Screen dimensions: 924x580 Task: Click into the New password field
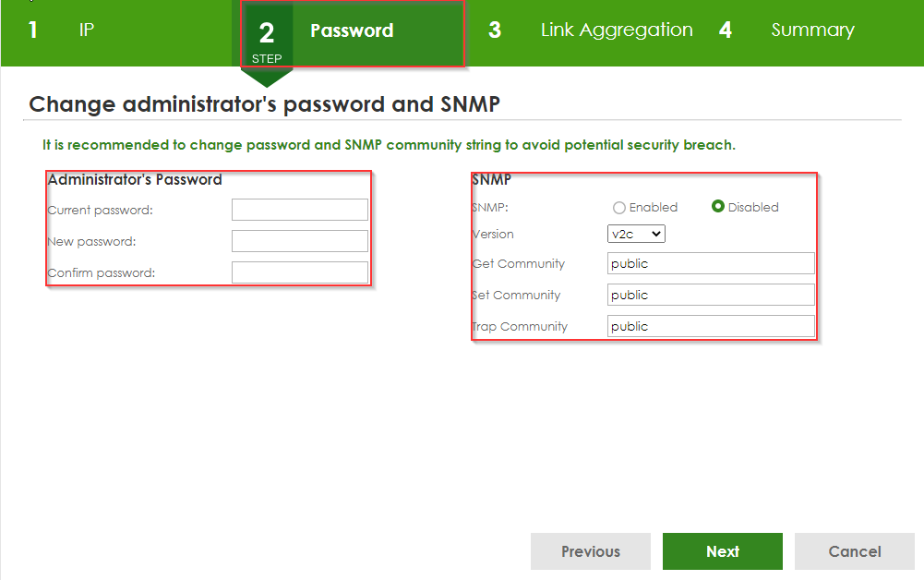300,241
